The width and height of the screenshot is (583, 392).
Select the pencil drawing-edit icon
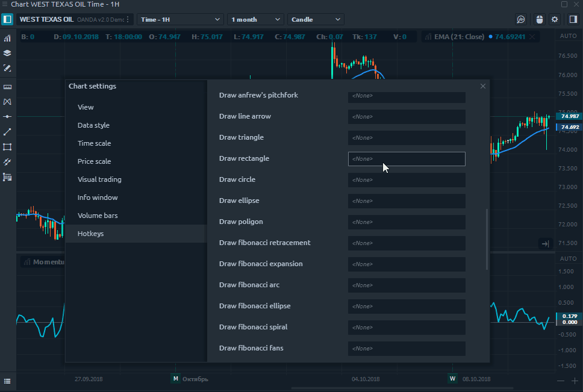(7, 68)
